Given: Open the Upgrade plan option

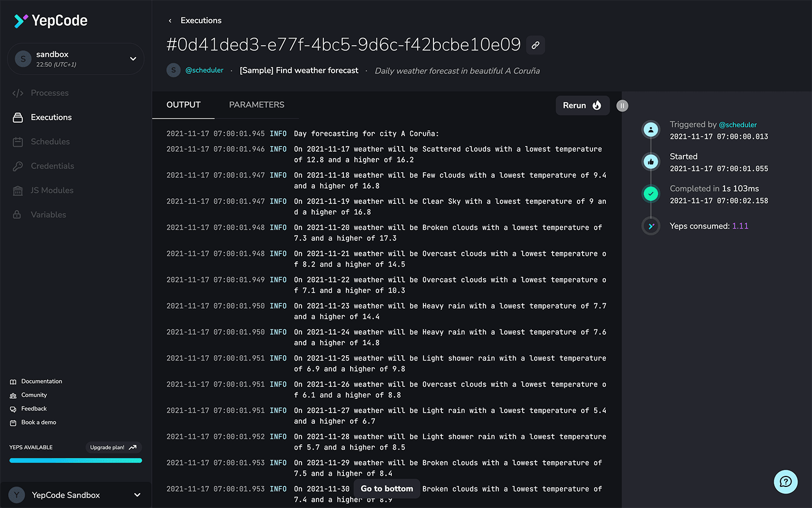Looking at the screenshot, I should pyautogui.click(x=113, y=447).
